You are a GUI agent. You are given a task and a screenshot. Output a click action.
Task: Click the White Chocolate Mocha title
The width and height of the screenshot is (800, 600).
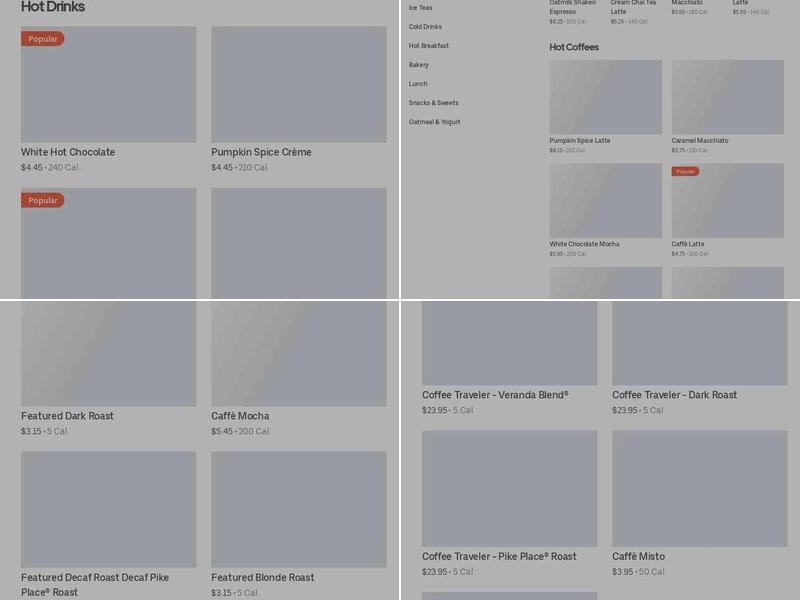click(584, 244)
